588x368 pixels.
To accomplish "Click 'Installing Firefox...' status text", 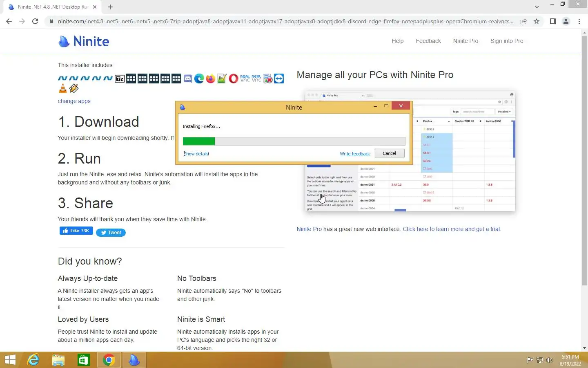I will [201, 126].
